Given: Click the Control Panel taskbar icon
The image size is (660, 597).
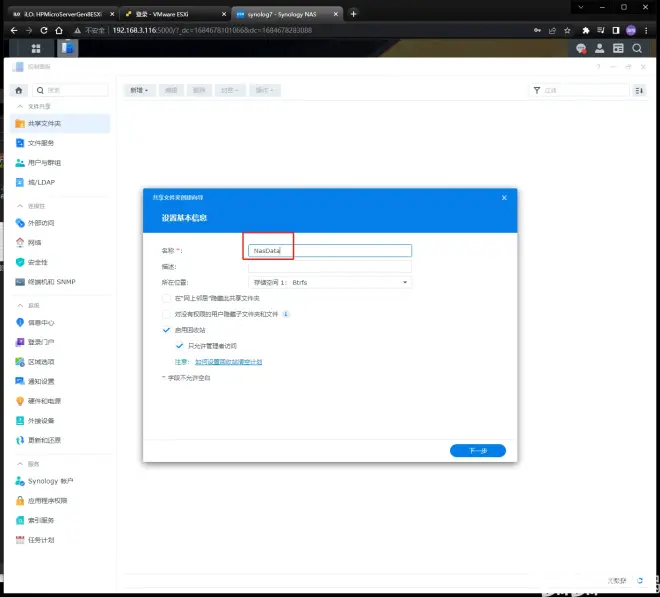Looking at the screenshot, I should (67, 48).
